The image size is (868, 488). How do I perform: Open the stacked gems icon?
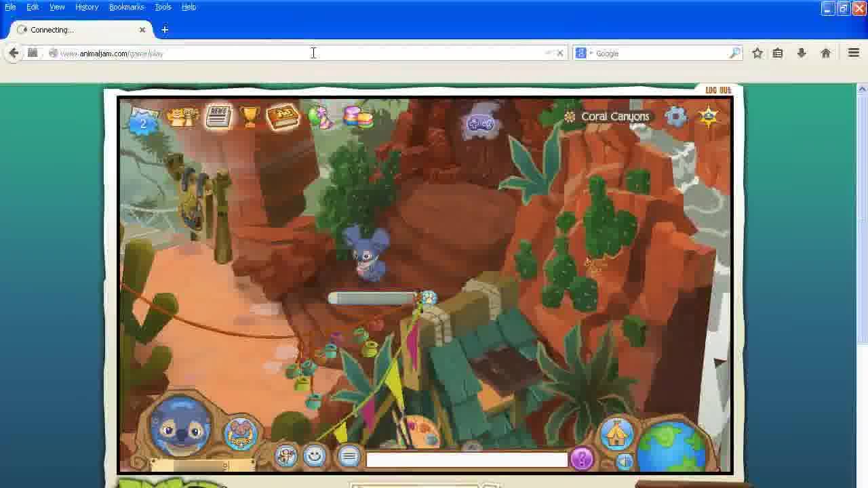click(x=359, y=117)
